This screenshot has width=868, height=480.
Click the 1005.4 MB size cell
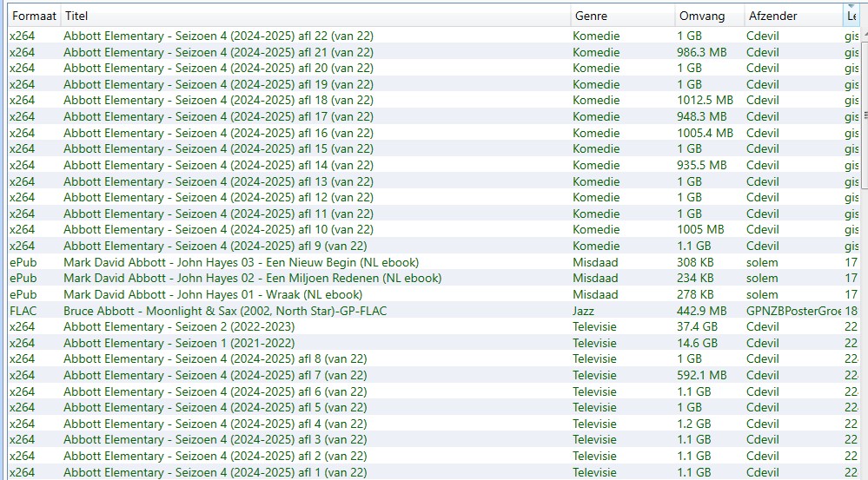point(705,133)
